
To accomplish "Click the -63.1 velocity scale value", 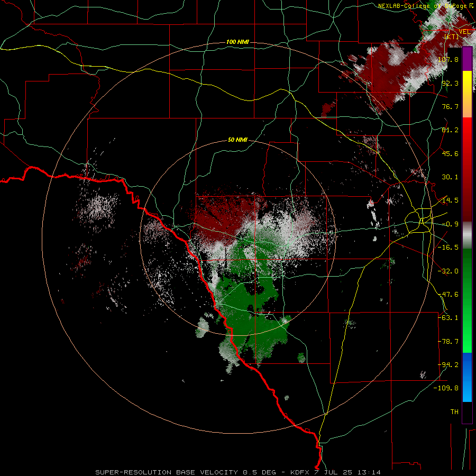I will coord(448,318).
